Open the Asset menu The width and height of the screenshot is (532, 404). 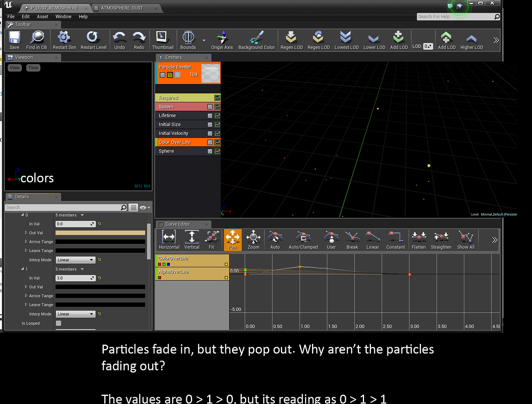pyautogui.click(x=42, y=17)
